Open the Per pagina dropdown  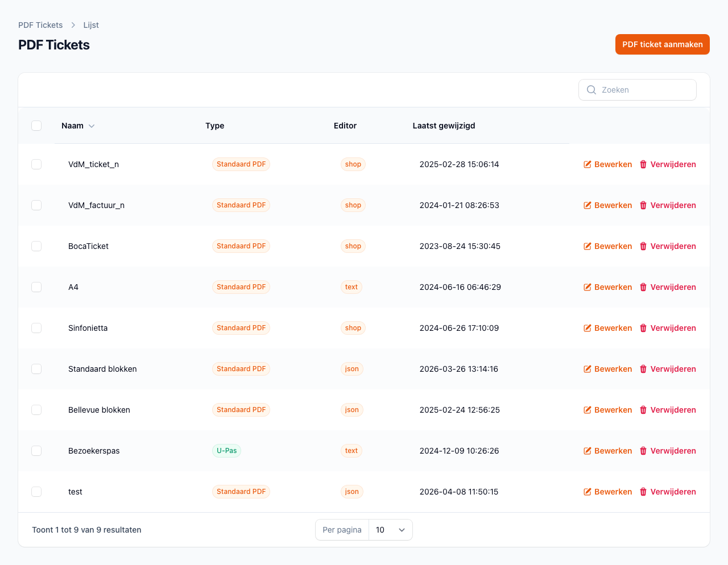(x=390, y=530)
